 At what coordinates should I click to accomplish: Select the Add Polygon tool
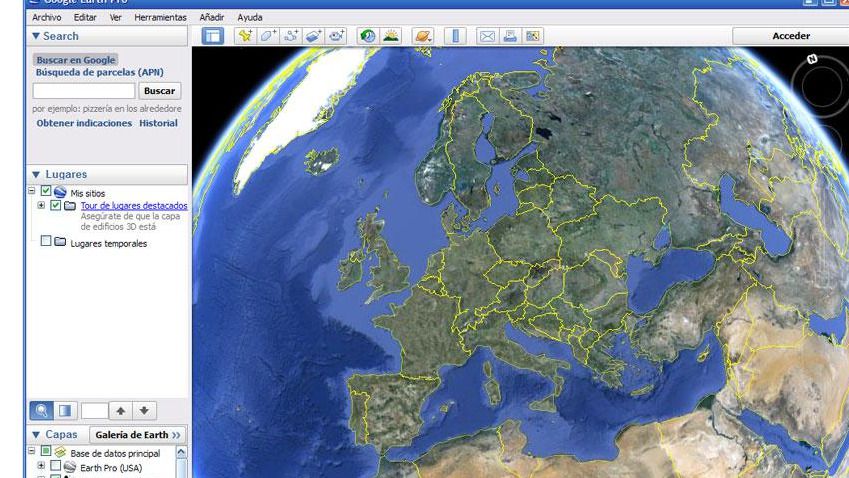(x=268, y=36)
